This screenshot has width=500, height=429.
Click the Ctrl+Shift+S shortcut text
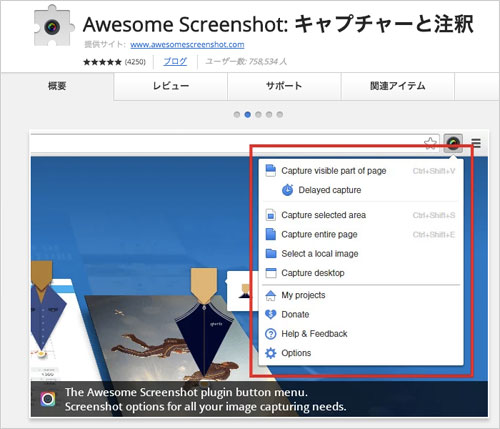tap(434, 215)
